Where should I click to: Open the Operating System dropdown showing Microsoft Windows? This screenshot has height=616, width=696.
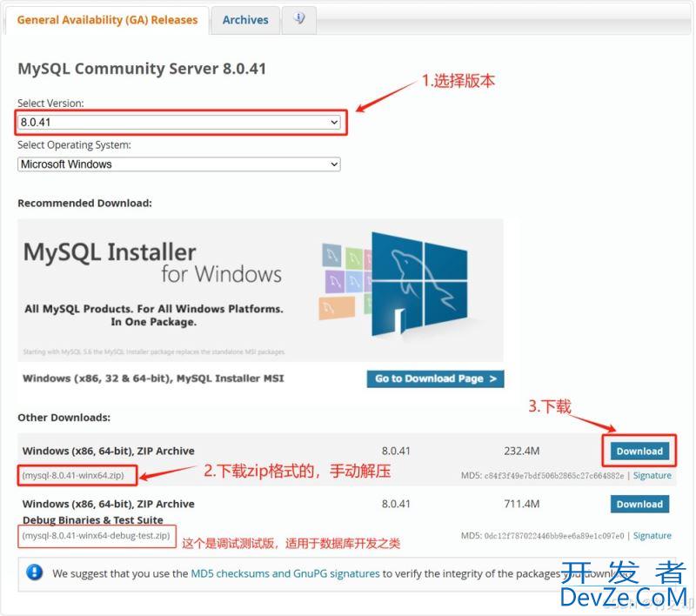tap(179, 164)
